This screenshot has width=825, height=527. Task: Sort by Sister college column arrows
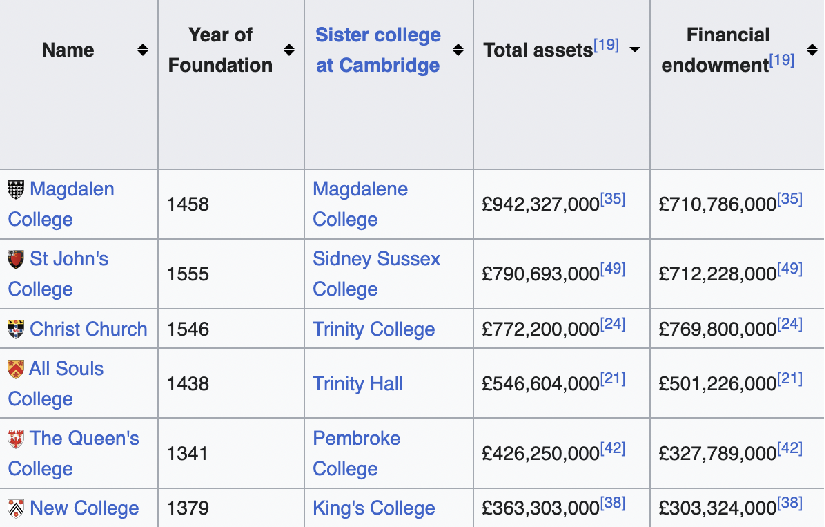coord(458,50)
